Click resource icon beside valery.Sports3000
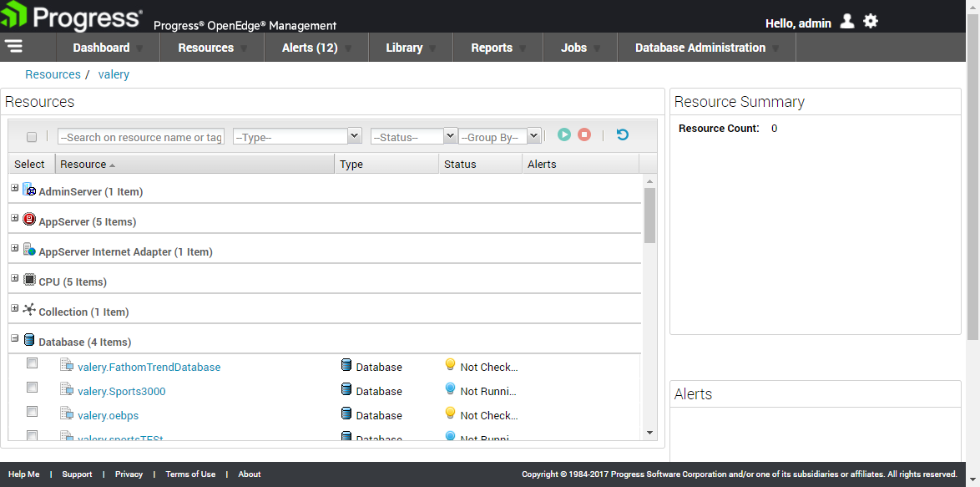The height and width of the screenshot is (487, 980). click(67, 389)
